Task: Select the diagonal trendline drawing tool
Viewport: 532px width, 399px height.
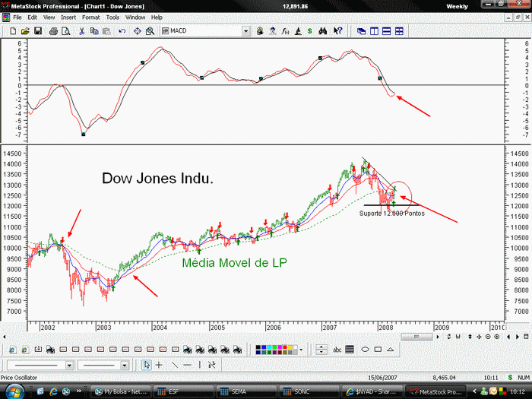Action: coord(174,365)
